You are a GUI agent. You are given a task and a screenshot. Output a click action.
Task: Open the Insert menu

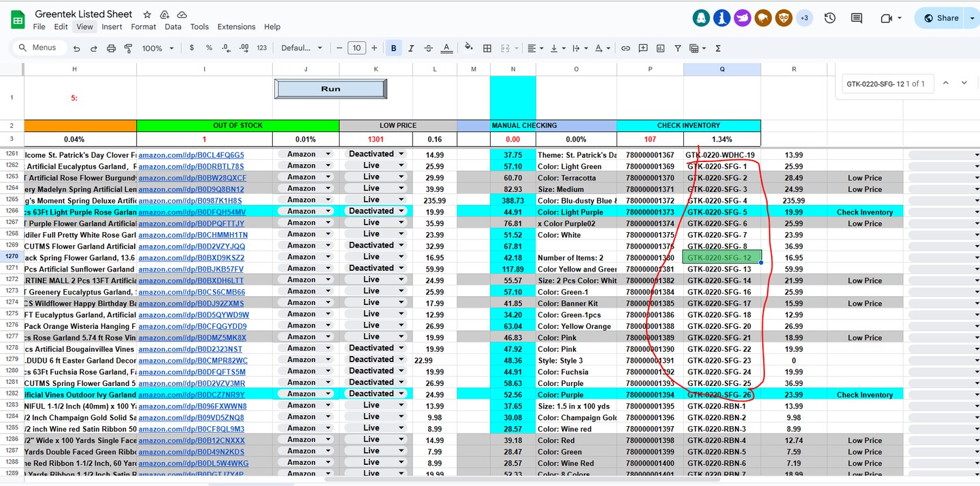pyautogui.click(x=112, y=27)
